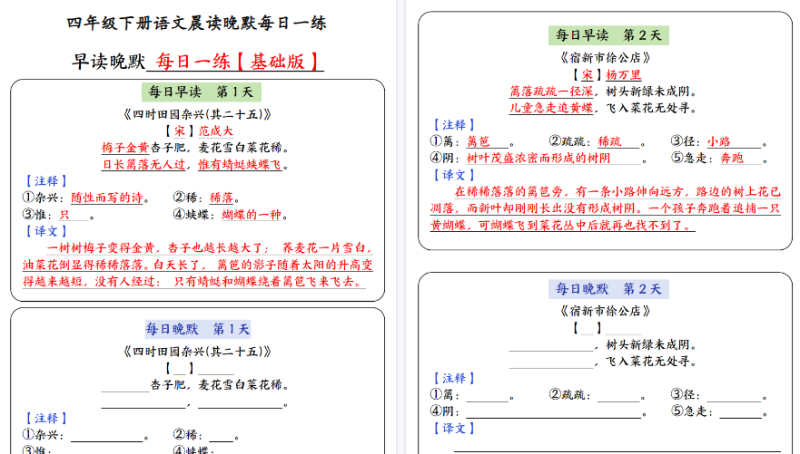Click the blank after ②稀 in Day 1 dictation
The width and height of the screenshot is (800, 454).
(221, 435)
